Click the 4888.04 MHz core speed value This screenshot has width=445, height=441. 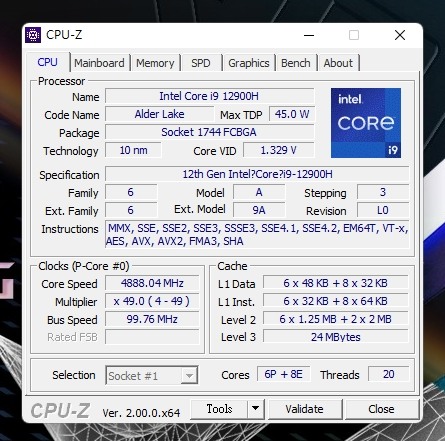point(152,283)
